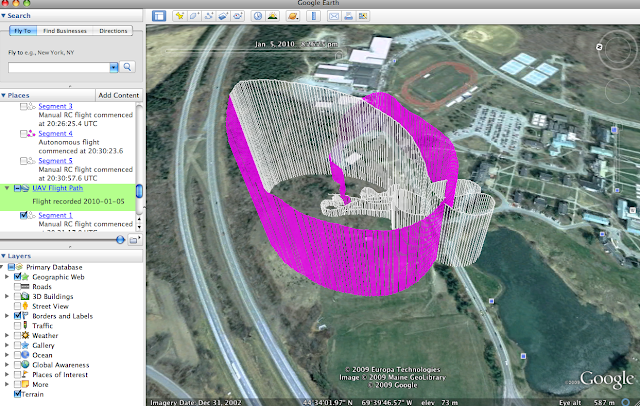This screenshot has width=640, height=406.
Task: Click the time slider track in the map
Action: pyautogui.click(x=253, y=51)
